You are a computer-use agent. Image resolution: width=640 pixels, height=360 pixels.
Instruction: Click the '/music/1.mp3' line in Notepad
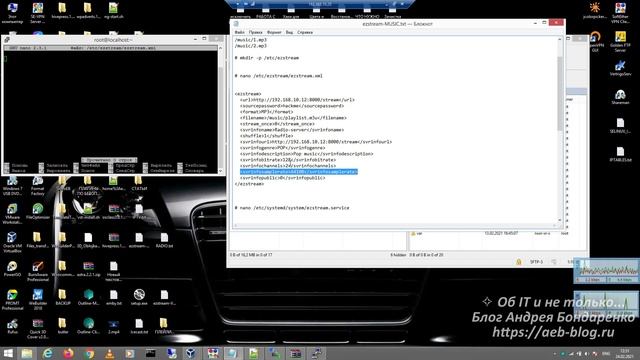click(x=251, y=40)
